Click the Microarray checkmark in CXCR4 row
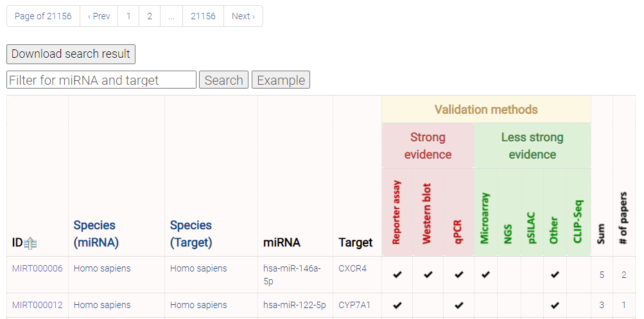 point(485,275)
